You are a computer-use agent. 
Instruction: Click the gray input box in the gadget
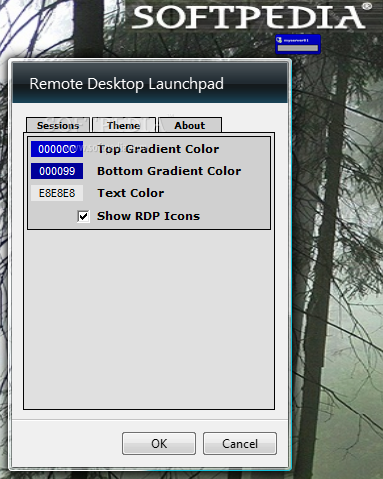coord(298,48)
